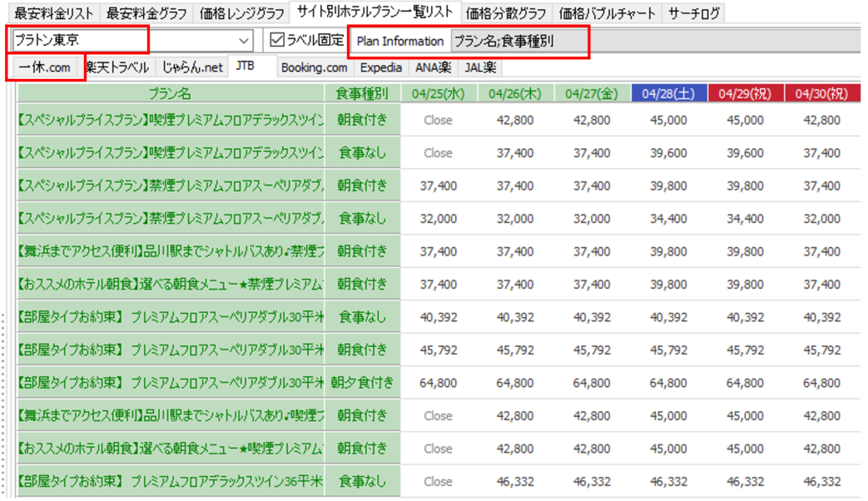Switch to the Expedia site tab
Screen dimensions: 868x501
[381, 67]
